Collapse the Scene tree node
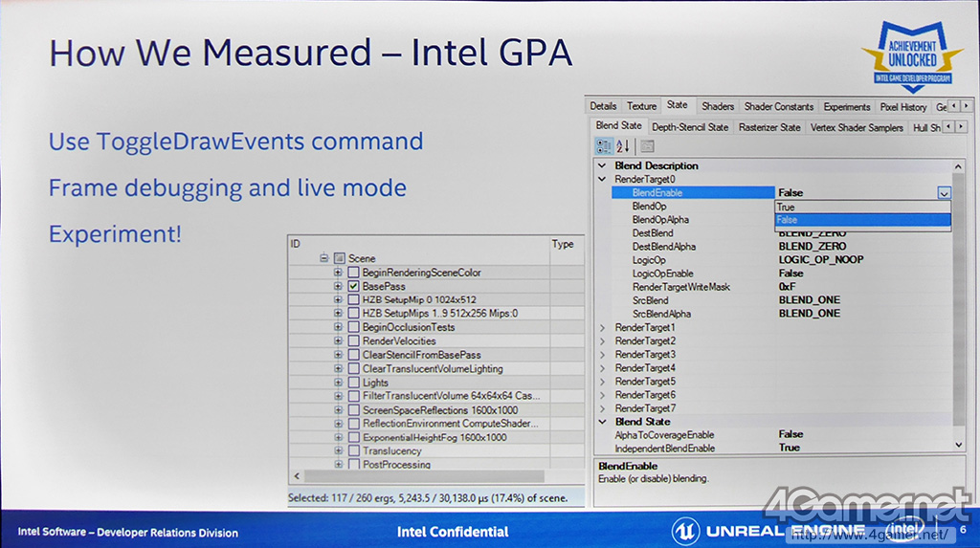The image size is (980, 548). (323, 258)
